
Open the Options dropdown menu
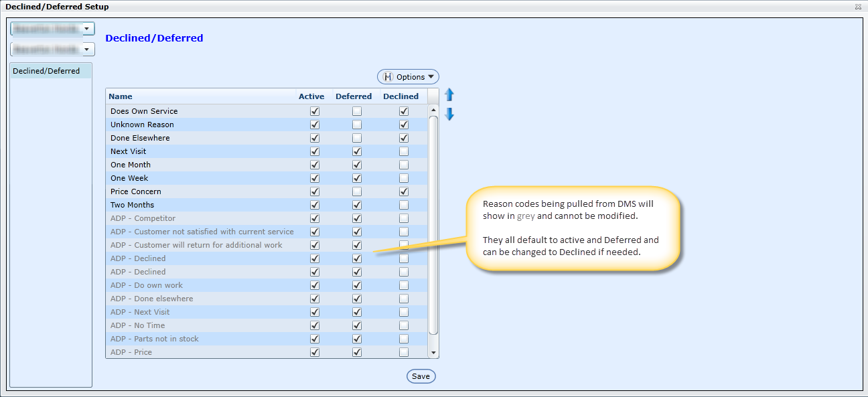pyautogui.click(x=408, y=77)
